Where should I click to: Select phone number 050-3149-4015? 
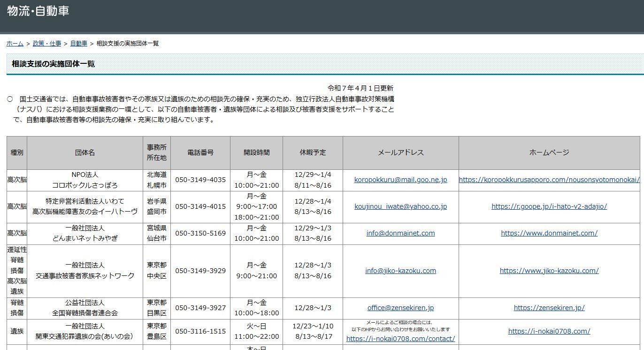tap(200, 206)
